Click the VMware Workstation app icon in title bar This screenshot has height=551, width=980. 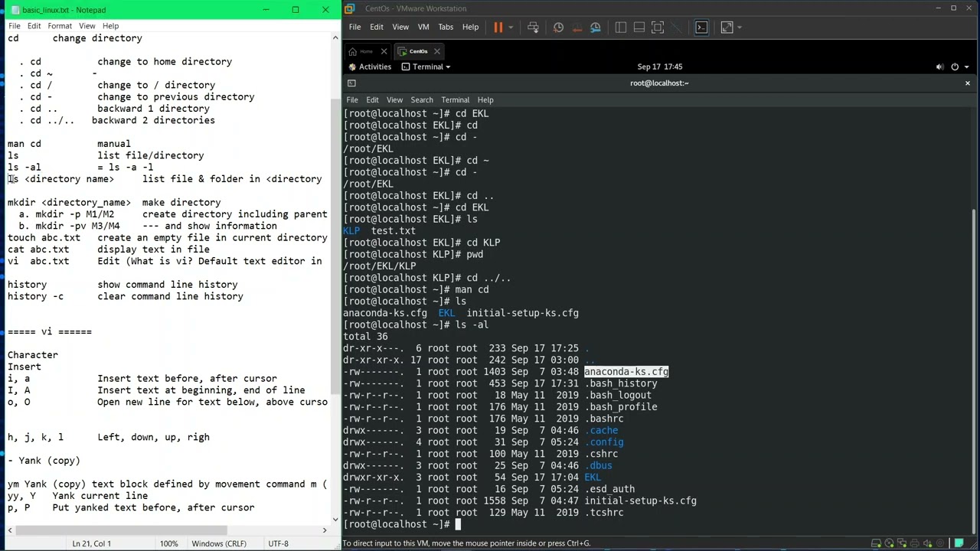349,8
